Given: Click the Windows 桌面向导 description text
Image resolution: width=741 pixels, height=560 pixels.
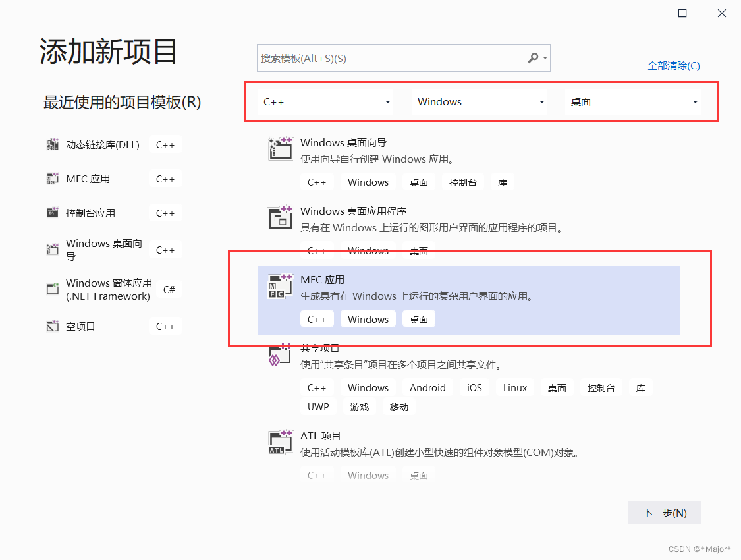Looking at the screenshot, I should [x=377, y=159].
